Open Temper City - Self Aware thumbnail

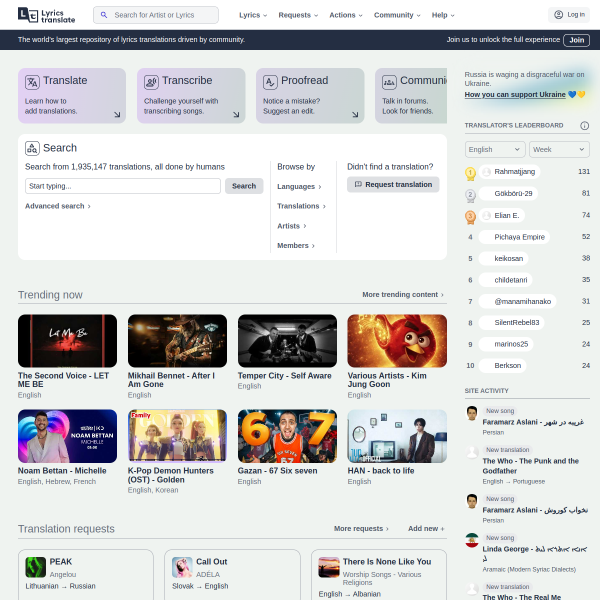pos(287,341)
